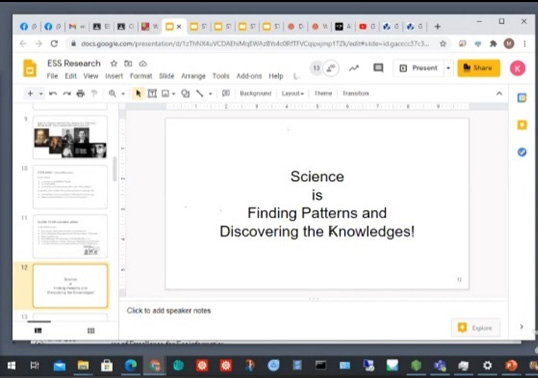The image size is (538, 378).
Task: Click the Redo arrow icon
Action: point(67,93)
